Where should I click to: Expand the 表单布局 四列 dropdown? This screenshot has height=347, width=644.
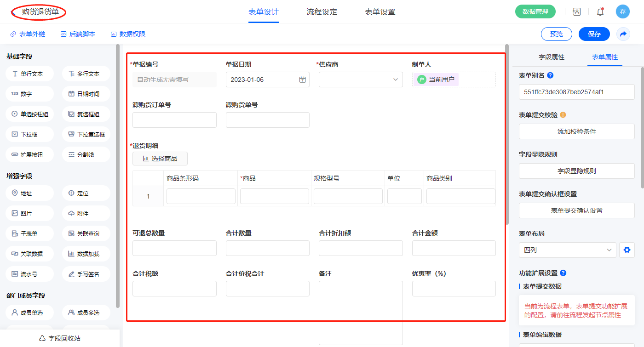[567, 250]
